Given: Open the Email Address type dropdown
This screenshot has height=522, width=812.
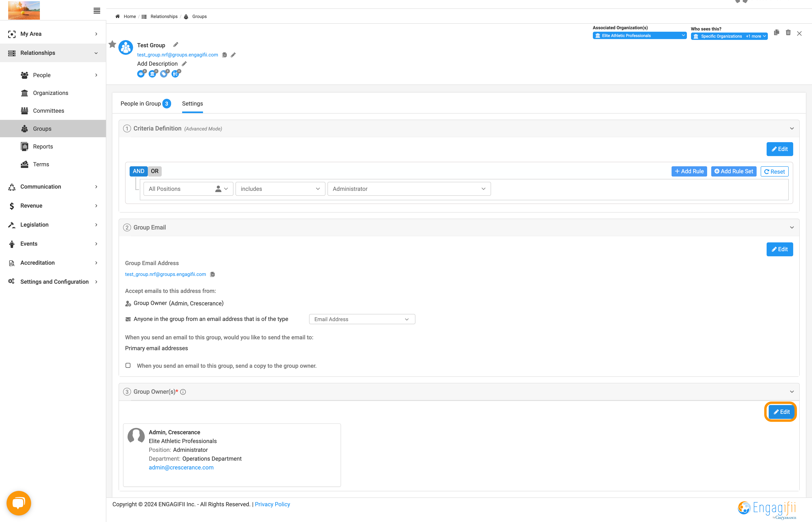Looking at the screenshot, I should point(362,319).
